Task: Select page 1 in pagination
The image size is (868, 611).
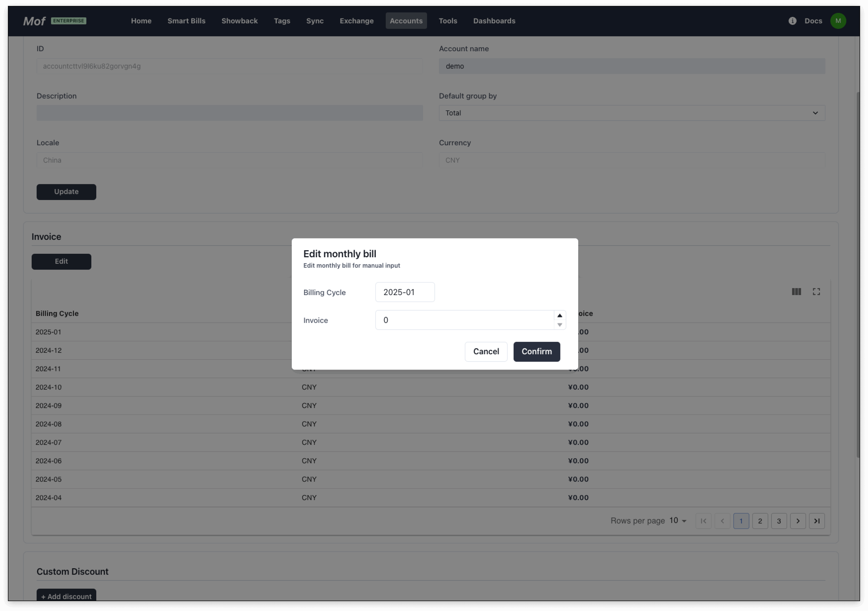Action: 741,521
